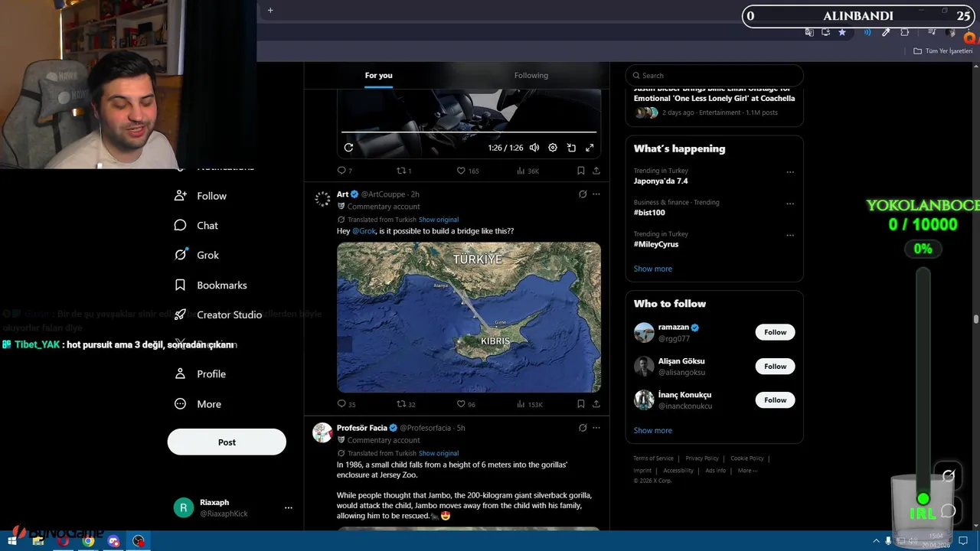The width and height of the screenshot is (980, 551).
Task: Open the Türkiye–Kıbrıs map image
Action: point(469,317)
